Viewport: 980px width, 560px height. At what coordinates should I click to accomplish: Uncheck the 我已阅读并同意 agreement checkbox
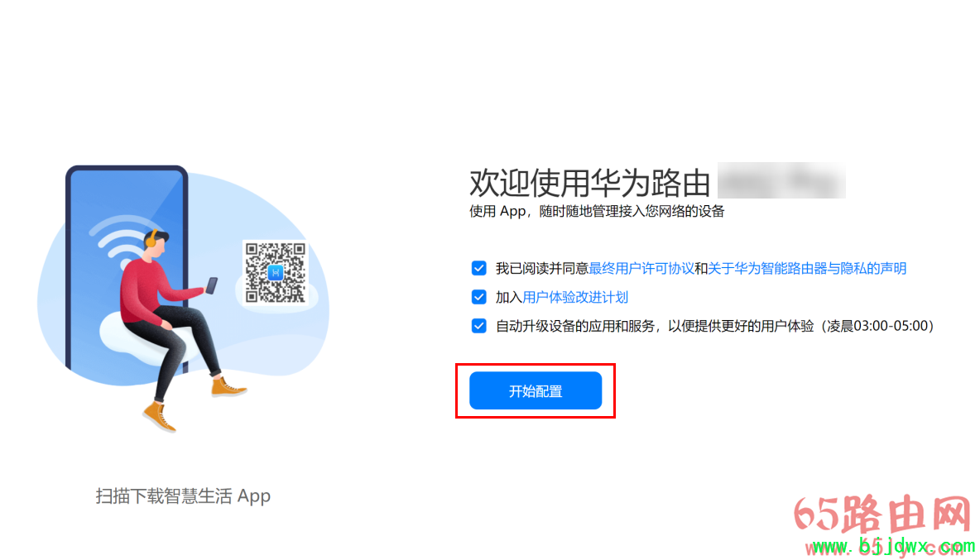[478, 269]
